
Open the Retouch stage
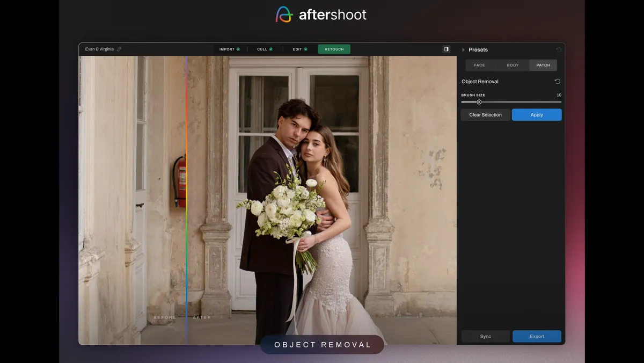pos(334,49)
